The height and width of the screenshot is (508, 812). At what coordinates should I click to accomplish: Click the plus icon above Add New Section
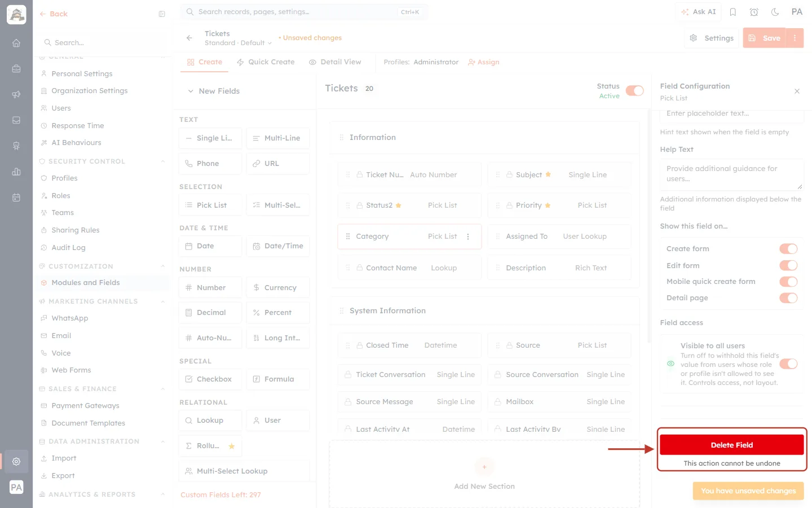coord(484,467)
